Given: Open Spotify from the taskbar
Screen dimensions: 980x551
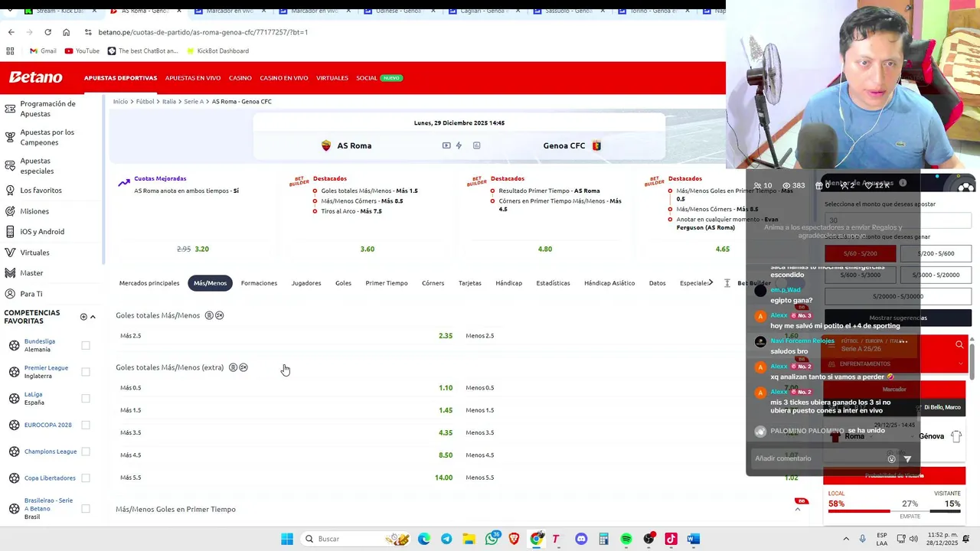Looking at the screenshot, I should 626,539.
